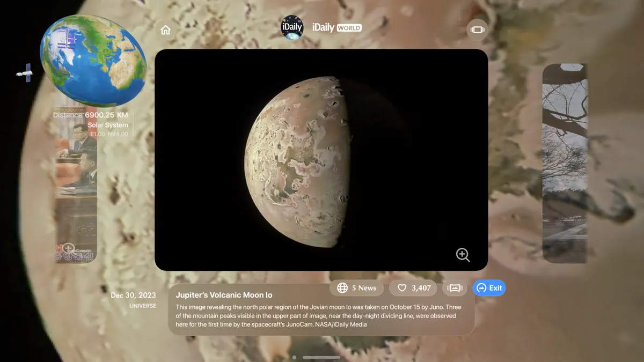644x362 pixels.
Task: Select the UNIVERSE category label
Action: (142, 306)
